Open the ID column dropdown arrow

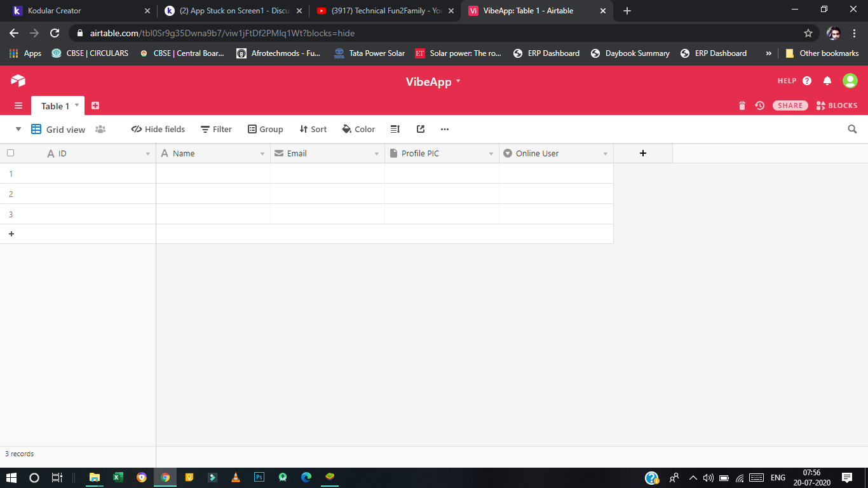point(148,154)
